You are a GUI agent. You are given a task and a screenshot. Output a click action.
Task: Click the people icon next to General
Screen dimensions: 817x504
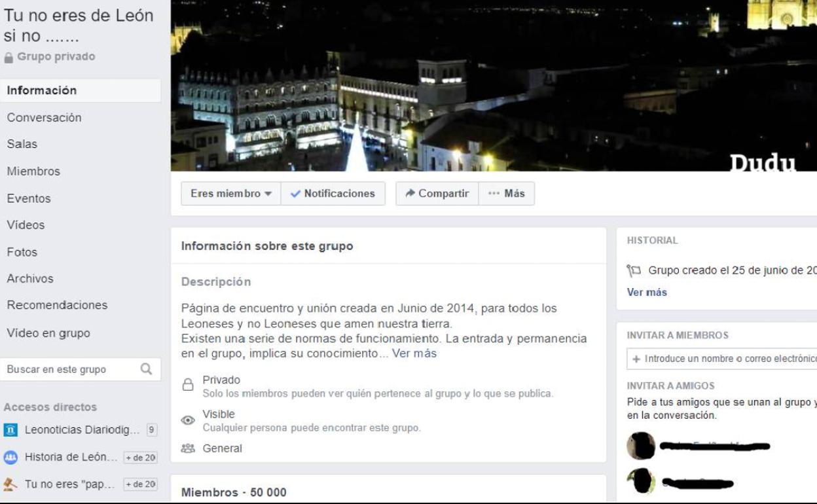[x=188, y=448]
